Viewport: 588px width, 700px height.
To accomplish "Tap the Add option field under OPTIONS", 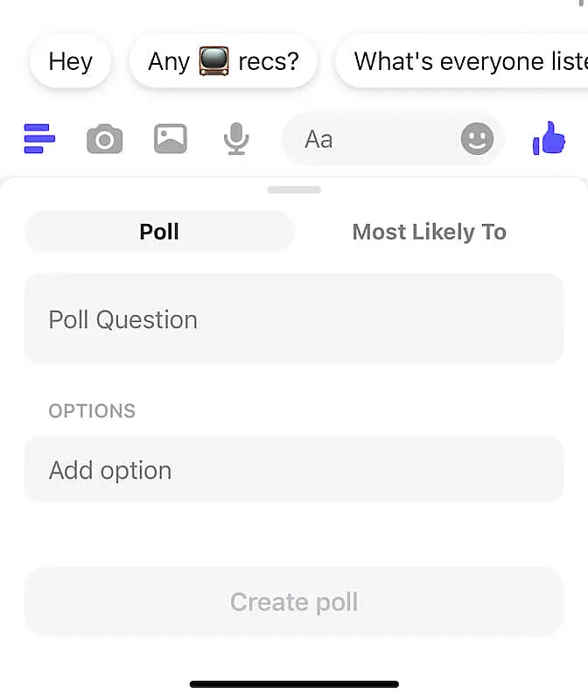I will [294, 470].
